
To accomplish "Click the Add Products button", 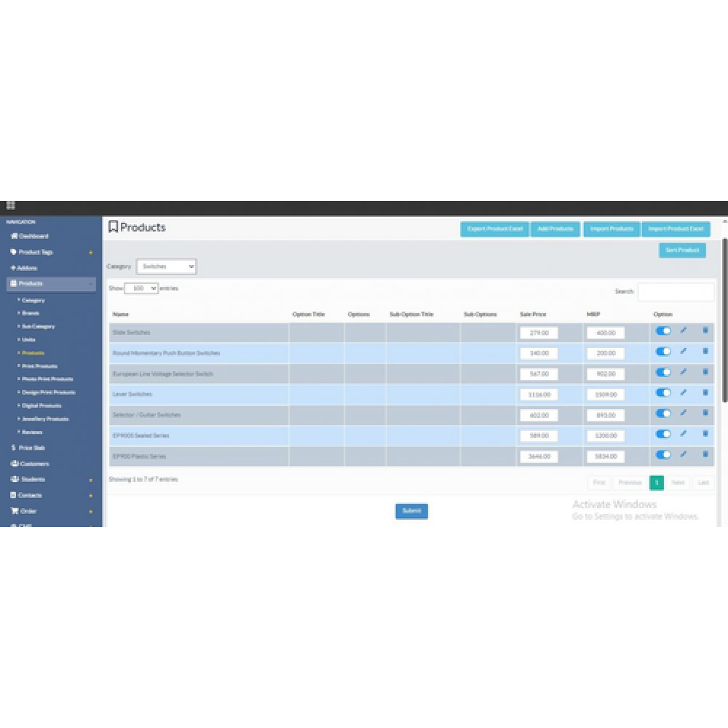I will click(x=555, y=229).
